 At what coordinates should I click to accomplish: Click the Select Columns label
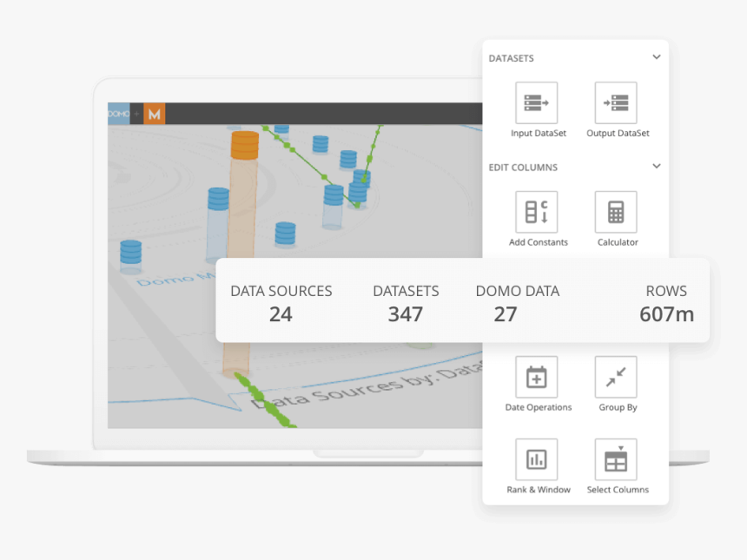(x=618, y=490)
